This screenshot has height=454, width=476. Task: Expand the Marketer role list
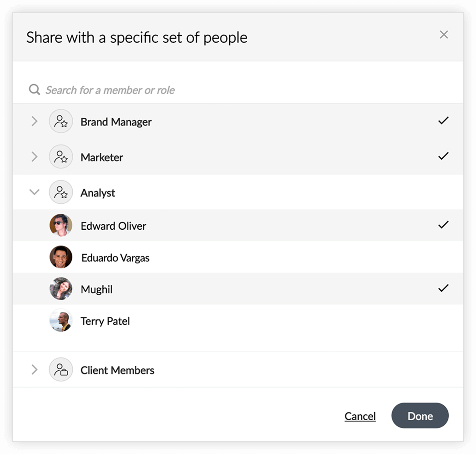pos(34,156)
